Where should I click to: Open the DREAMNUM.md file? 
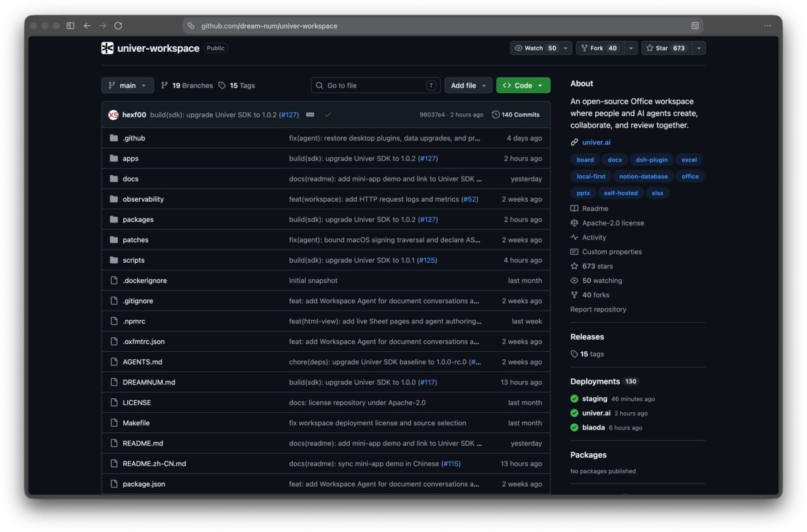pyautogui.click(x=149, y=383)
